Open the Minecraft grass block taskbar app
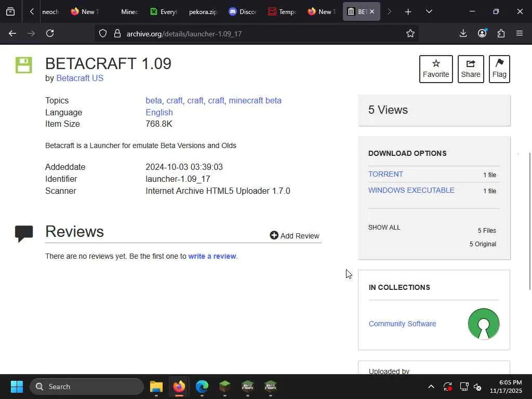 click(224, 387)
